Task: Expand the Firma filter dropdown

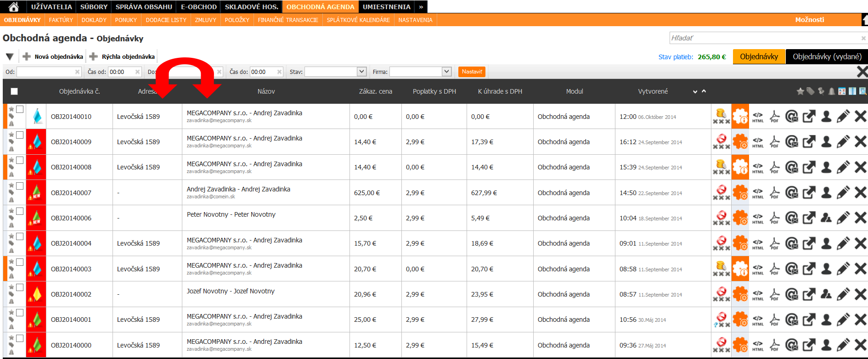Action: (x=446, y=72)
